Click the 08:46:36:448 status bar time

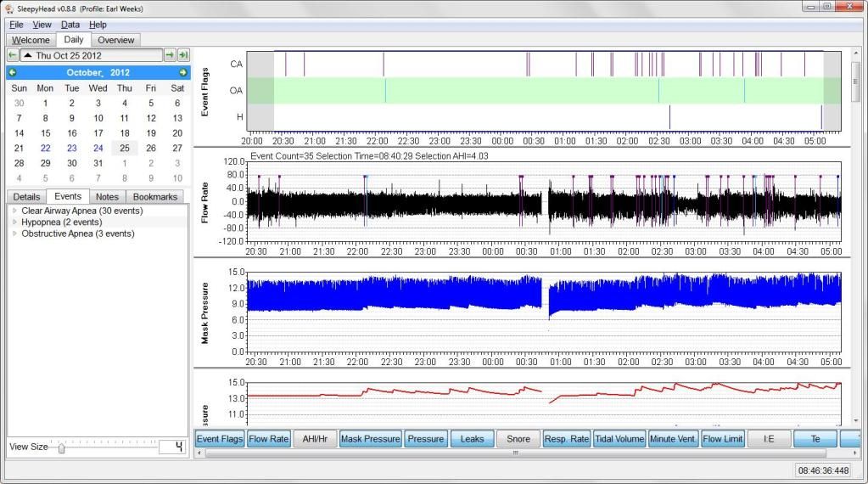823,470
